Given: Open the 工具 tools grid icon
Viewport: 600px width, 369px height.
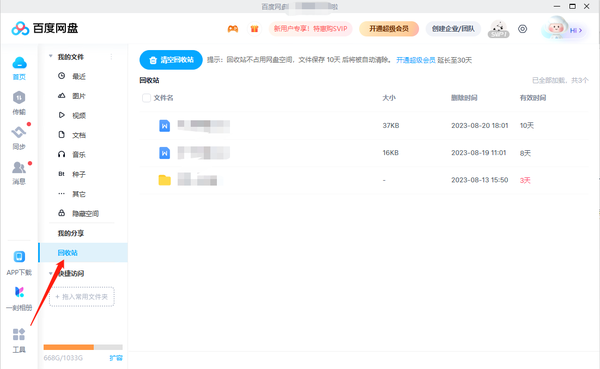Looking at the screenshot, I should point(19,334).
